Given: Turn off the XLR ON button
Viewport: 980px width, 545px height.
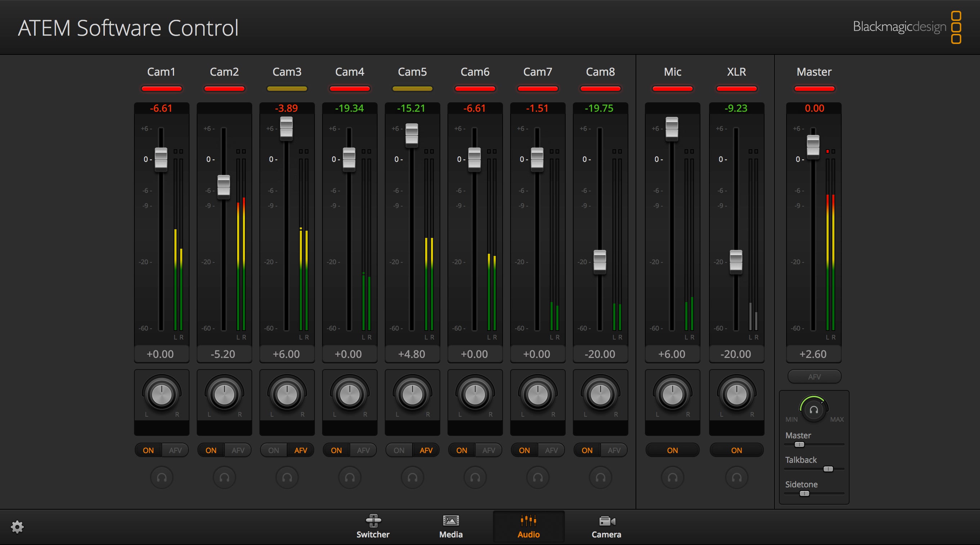Looking at the screenshot, I should click(736, 450).
